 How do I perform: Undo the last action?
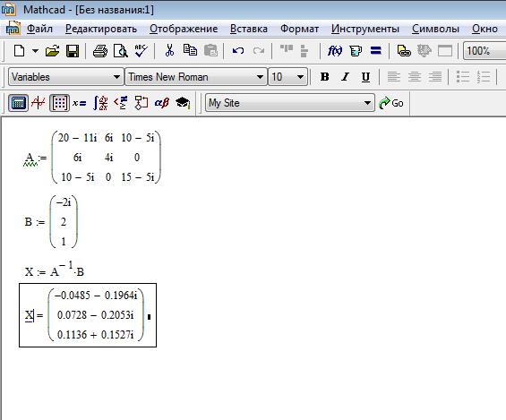click(238, 51)
